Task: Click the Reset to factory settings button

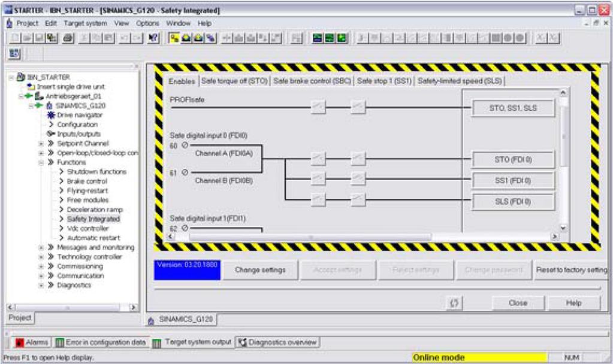Action: 571,270
